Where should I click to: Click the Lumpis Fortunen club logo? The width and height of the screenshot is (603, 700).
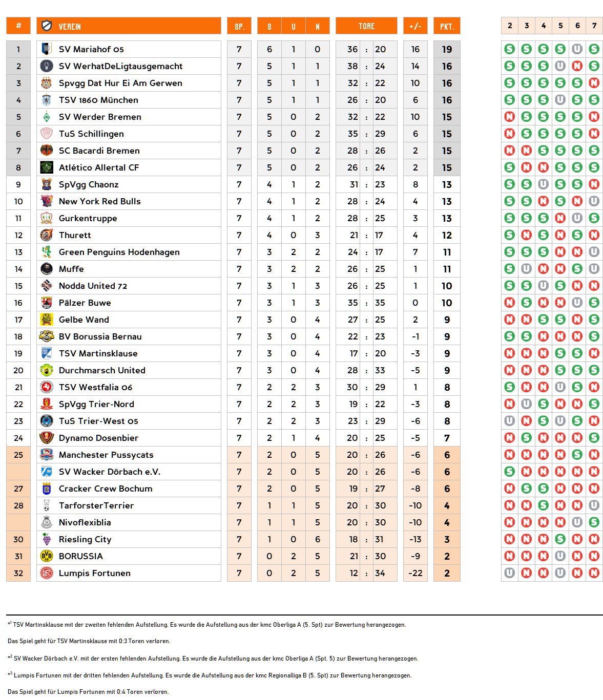pyautogui.click(x=47, y=573)
